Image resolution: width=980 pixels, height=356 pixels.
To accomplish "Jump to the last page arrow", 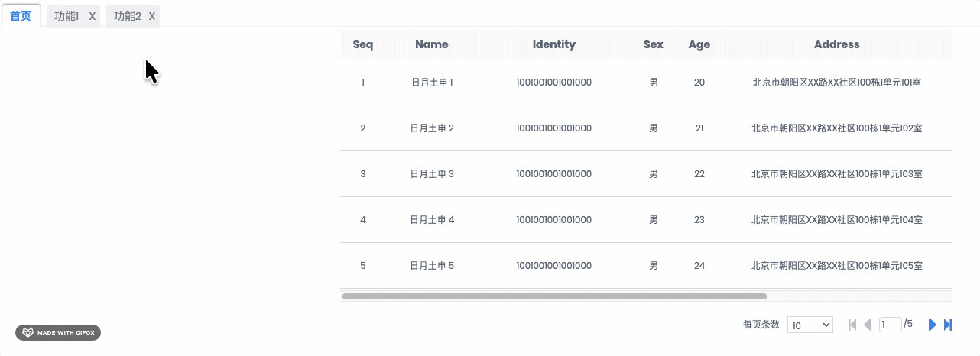I will (x=948, y=325).
